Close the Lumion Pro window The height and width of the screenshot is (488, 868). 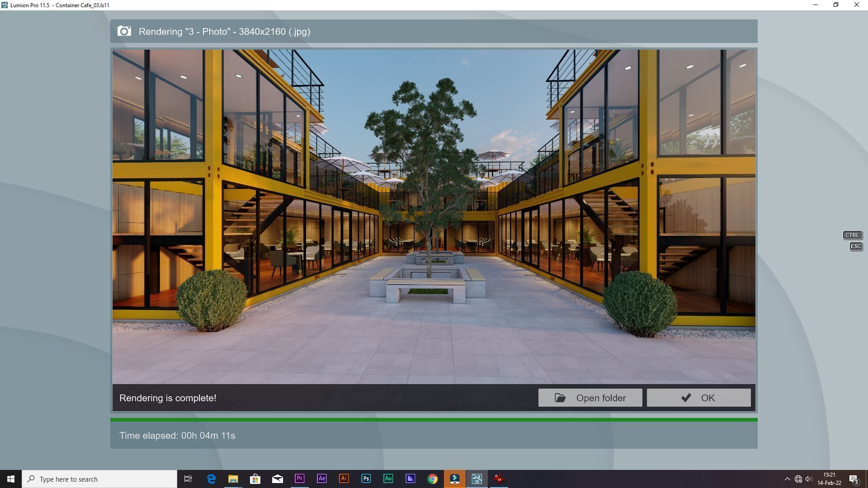tap(857, 5)
